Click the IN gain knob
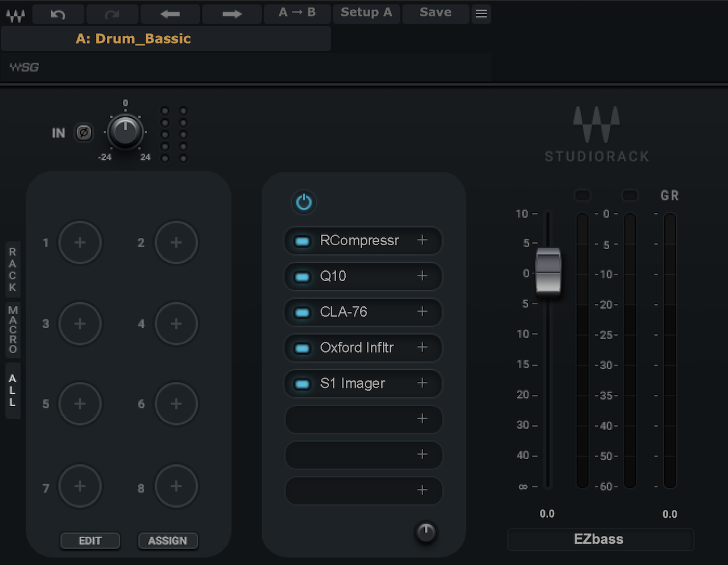Screen dimensions: 728x565 125,131
